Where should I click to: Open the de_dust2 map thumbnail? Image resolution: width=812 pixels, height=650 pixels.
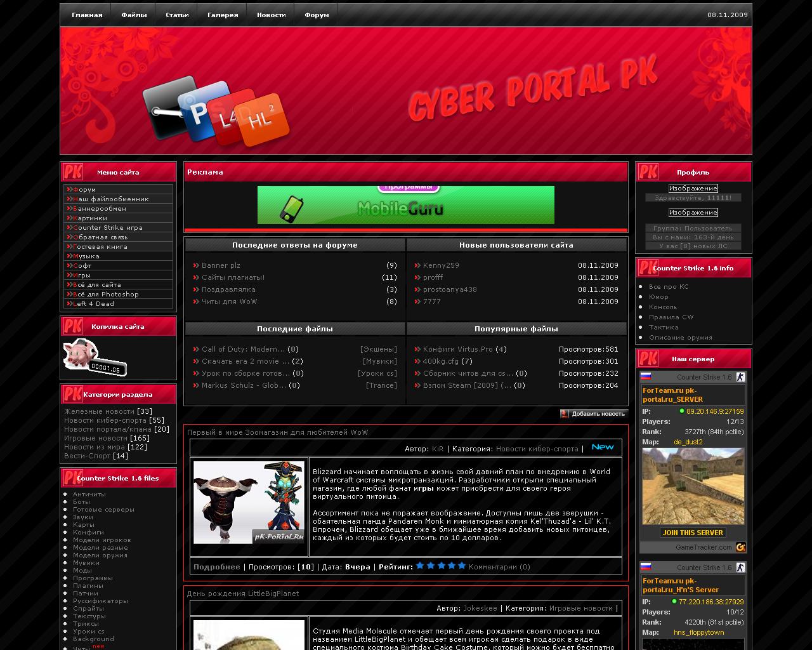693,486
